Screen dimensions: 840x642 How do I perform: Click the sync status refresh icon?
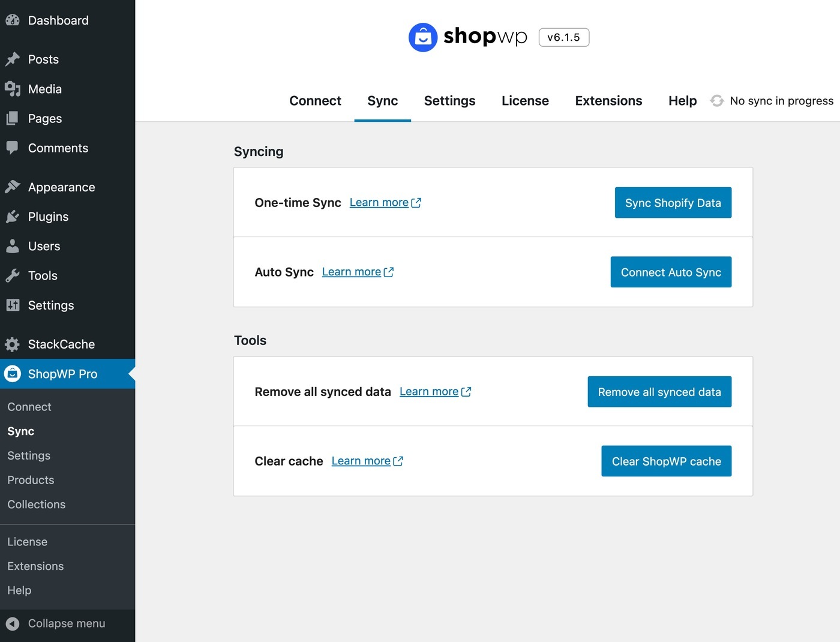click(x=717, y=101)
